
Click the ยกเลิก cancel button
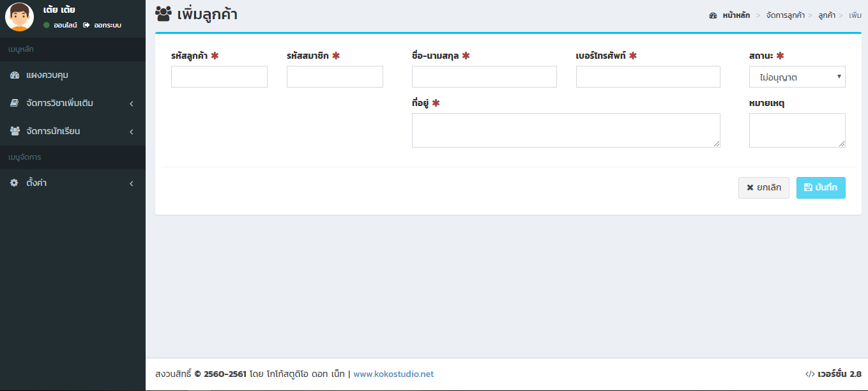pos(764,188)
